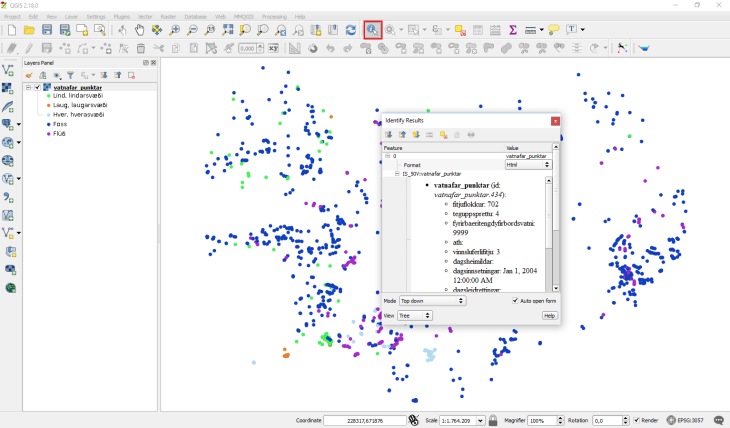
Task: Select the Pan Map hand tool
Action: pyautogui.click(x=140, y=30)
